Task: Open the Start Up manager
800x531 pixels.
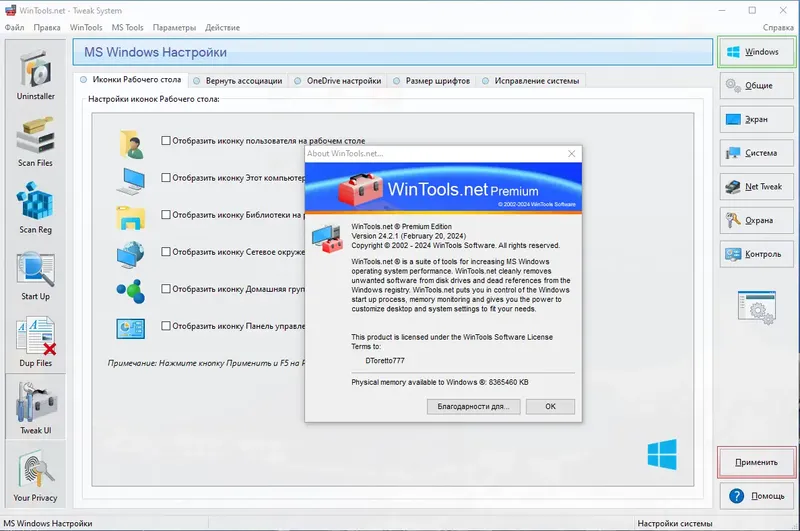Action: pos(35,273)
